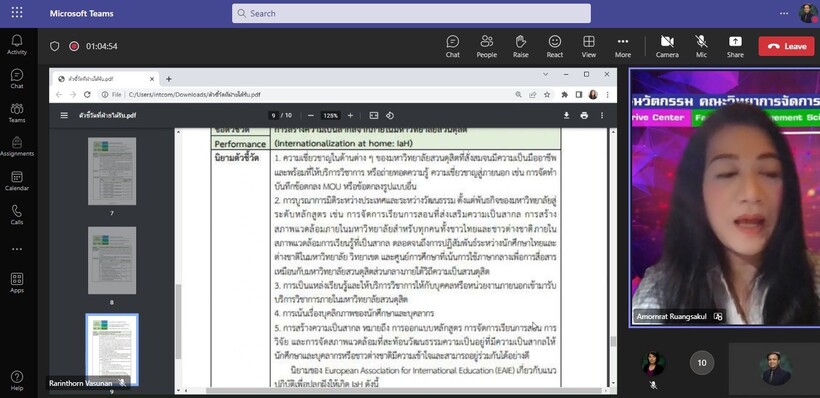Image resolution: width=820 pixels, height=398 pixels.
Task: Show the People participants list
Action: tap(486, 46)
